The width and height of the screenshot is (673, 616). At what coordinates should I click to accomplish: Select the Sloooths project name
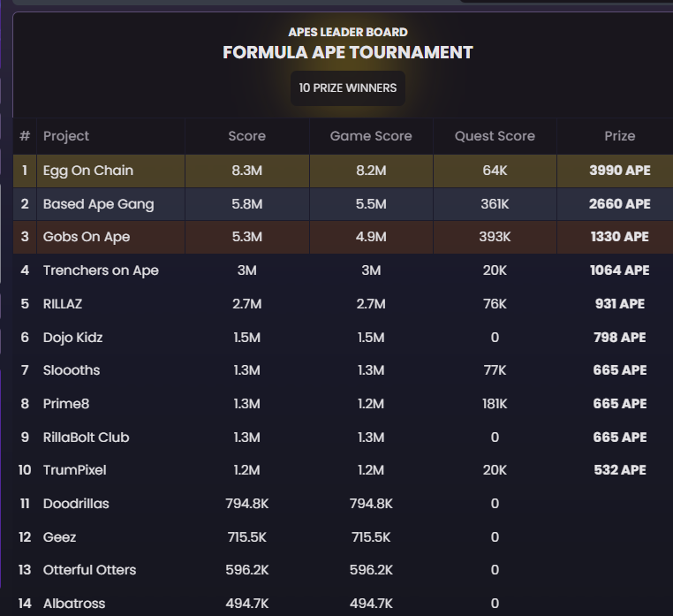tap(72, 370)
